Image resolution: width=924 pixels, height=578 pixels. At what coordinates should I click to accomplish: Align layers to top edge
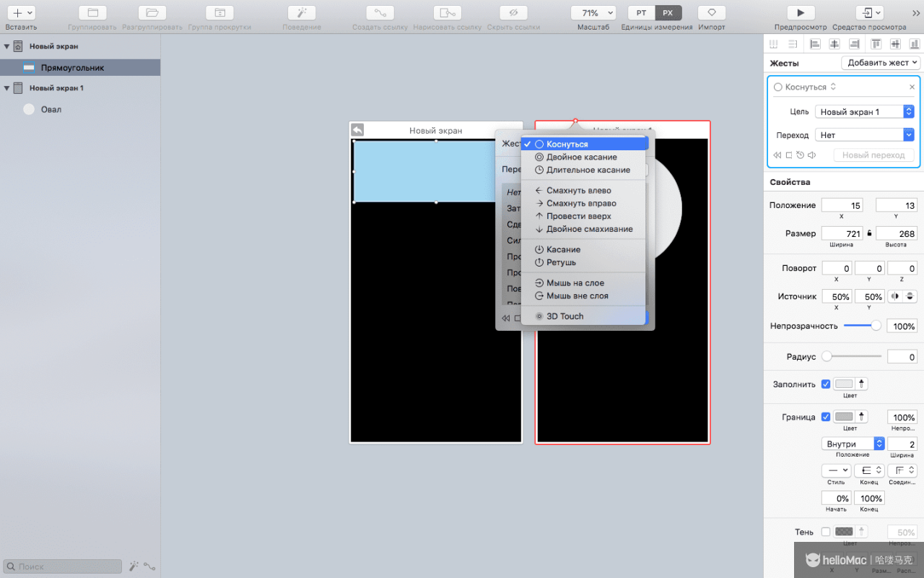click(x=876, y=44)
